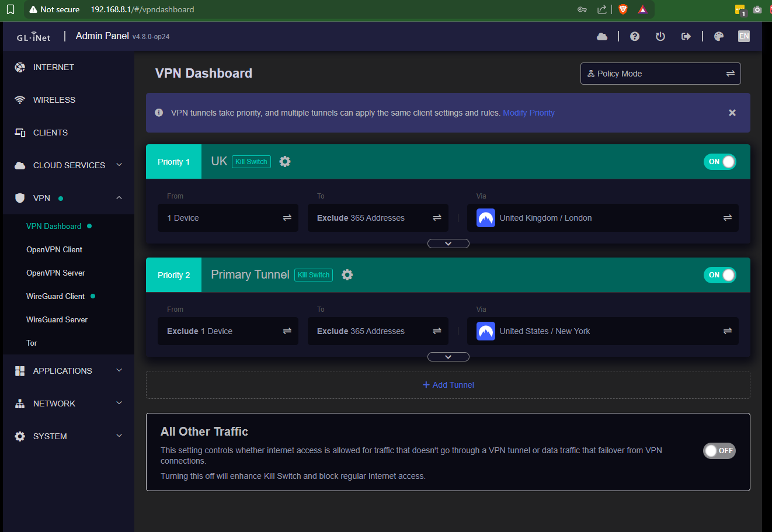Click the power reboot icon
Image resolution: width=772 pixels, height=532 pixels.
coord(660,37)
